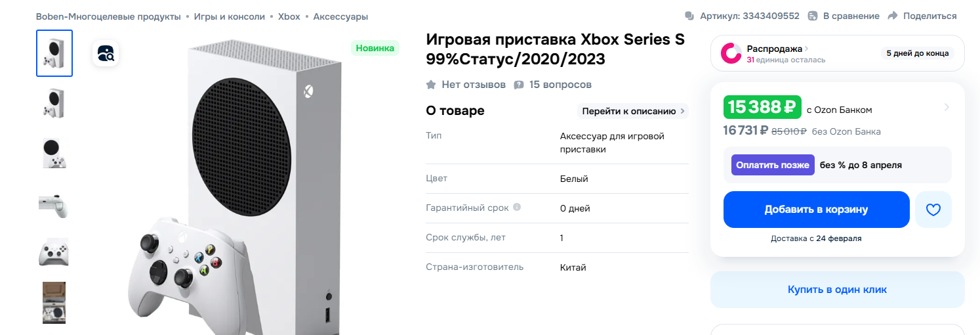
Task: Click the compare icon beside 'В сравнение'
Action: (813, 16)
